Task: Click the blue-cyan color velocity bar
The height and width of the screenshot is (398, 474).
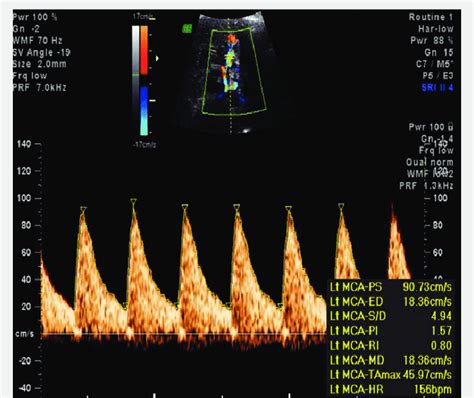Action: [x=144, y=111]
